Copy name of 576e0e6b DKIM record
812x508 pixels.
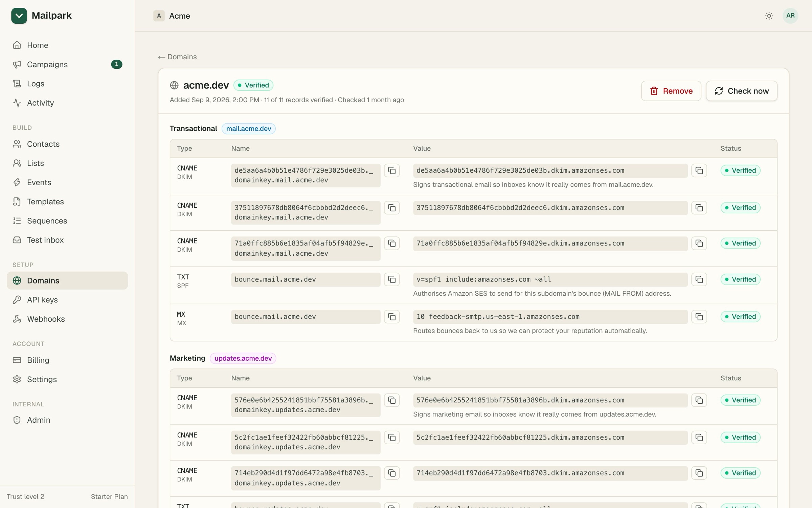392,400
